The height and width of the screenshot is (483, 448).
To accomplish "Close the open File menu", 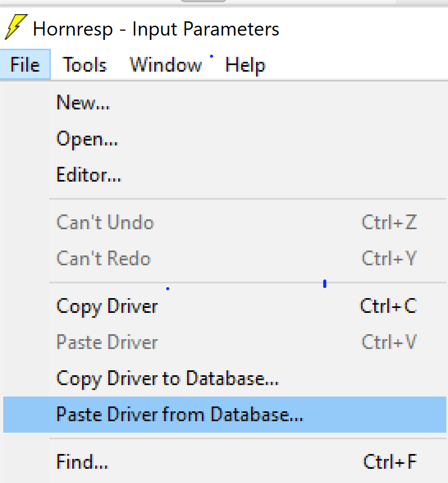I will pos(25,65).
